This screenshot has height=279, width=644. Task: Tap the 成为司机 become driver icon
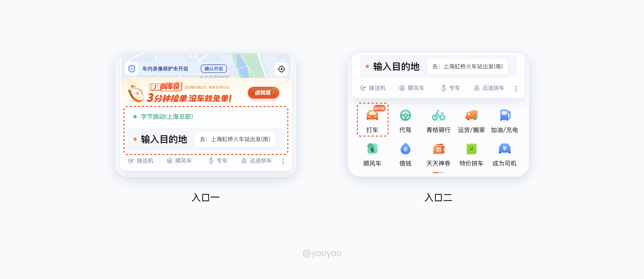pos(504,149)
